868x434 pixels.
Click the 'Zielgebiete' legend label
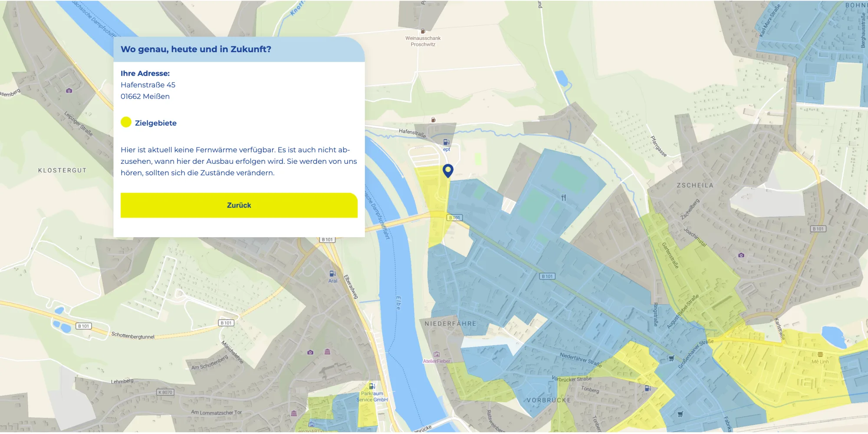click(x=156, y=123)
